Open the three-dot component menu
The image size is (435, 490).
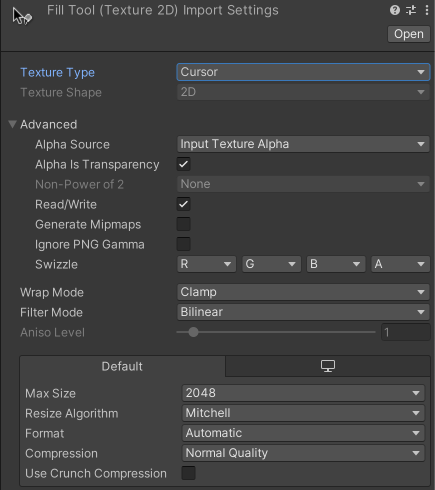coord(427,10)
